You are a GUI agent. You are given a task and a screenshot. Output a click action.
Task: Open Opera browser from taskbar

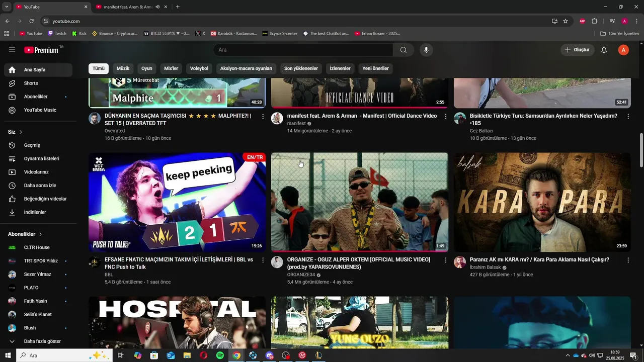click(203, 355)
